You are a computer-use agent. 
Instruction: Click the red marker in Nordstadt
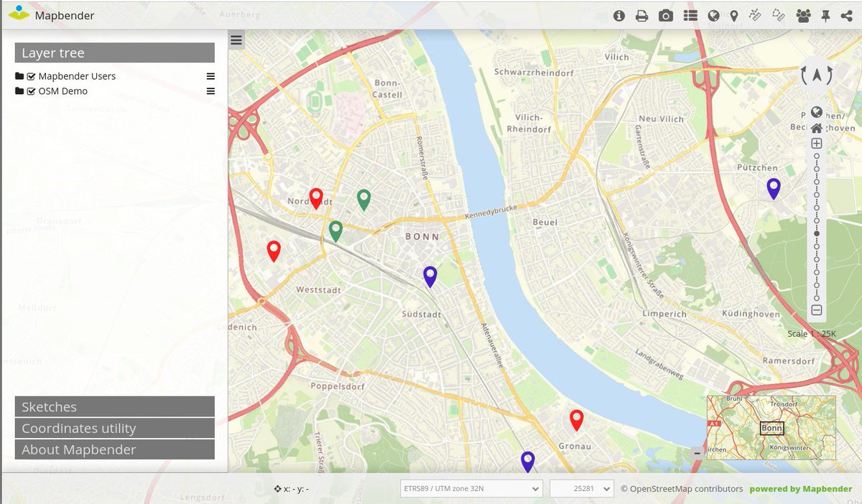[316, 198]
